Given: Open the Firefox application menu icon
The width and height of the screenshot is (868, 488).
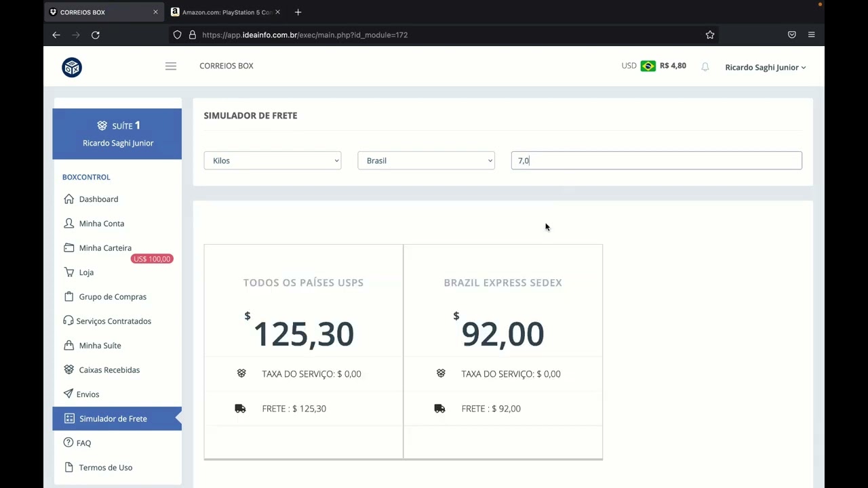Looking at the screenshot, I should point(811,35).
